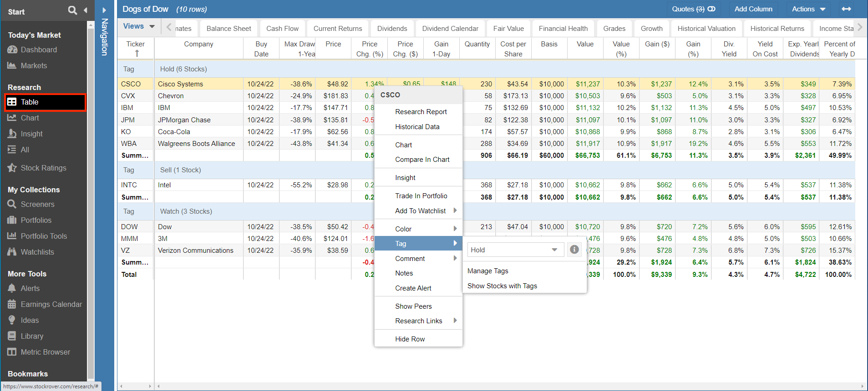Expand the Add To Watchlist submenu
The height and width of the screenshot is (391, 868).
coord(418,211)
